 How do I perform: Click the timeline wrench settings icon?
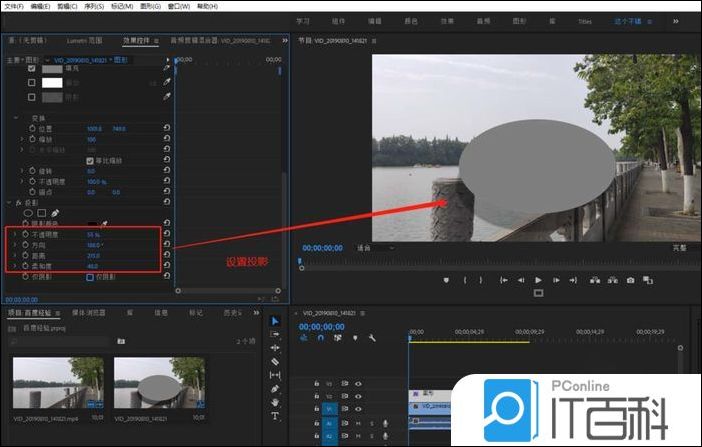pos(372,338)
